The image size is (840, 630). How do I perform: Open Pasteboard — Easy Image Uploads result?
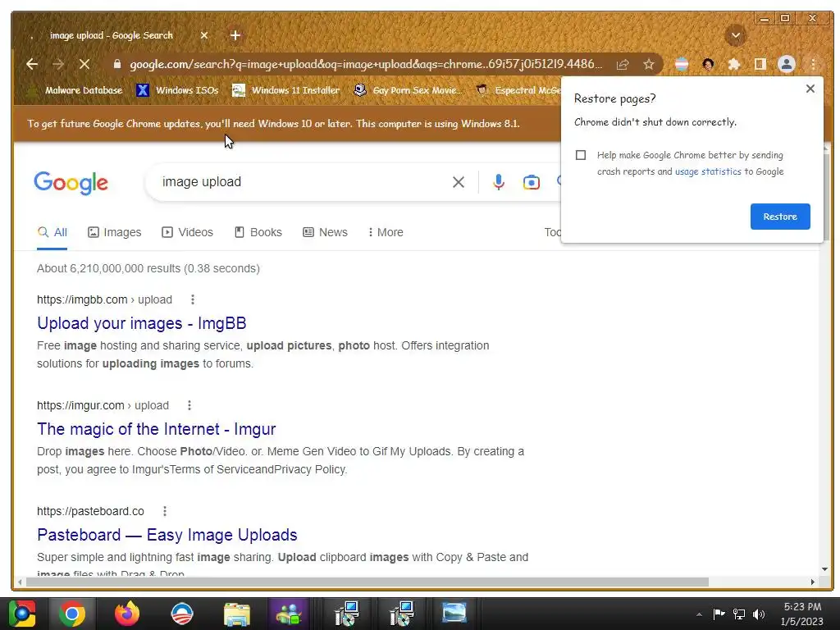point(167,535)
